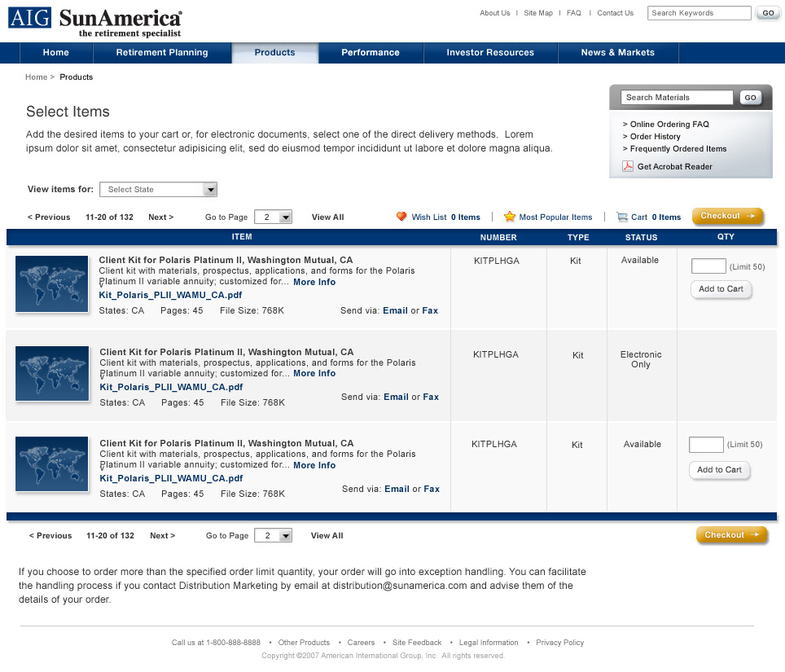Open Wish List 0 Items link

(445, 217)
